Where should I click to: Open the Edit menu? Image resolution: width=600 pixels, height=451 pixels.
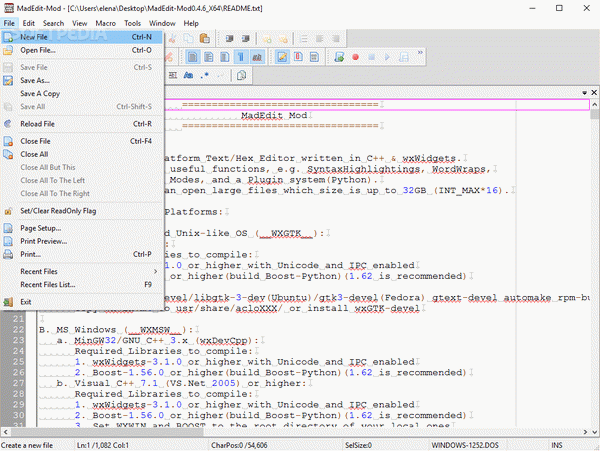29,21
